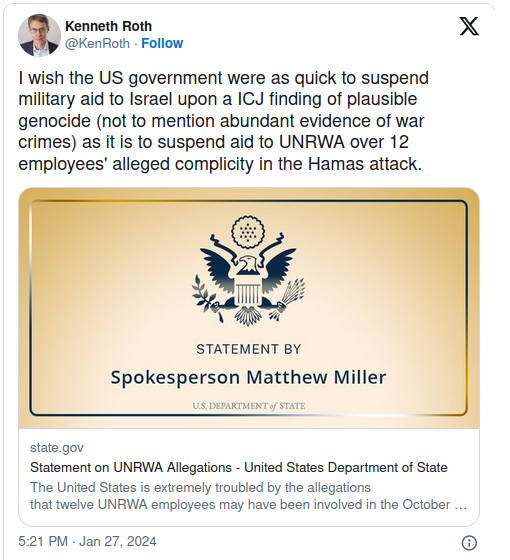This screenshot has width=510, height=560.
Task: Open the state.gov domain link
Action: point(57,448)
